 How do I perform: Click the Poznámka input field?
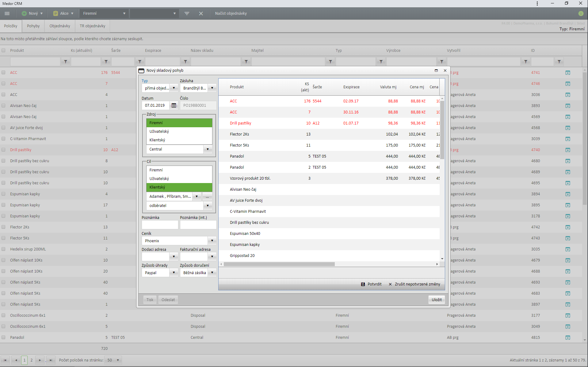coord(160,225)
